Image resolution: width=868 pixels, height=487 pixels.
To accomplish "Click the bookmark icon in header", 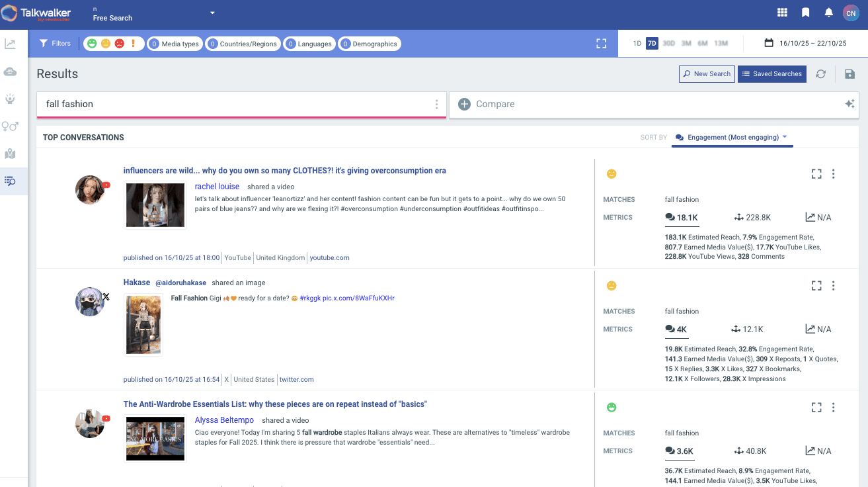I will tap(805, 13).
